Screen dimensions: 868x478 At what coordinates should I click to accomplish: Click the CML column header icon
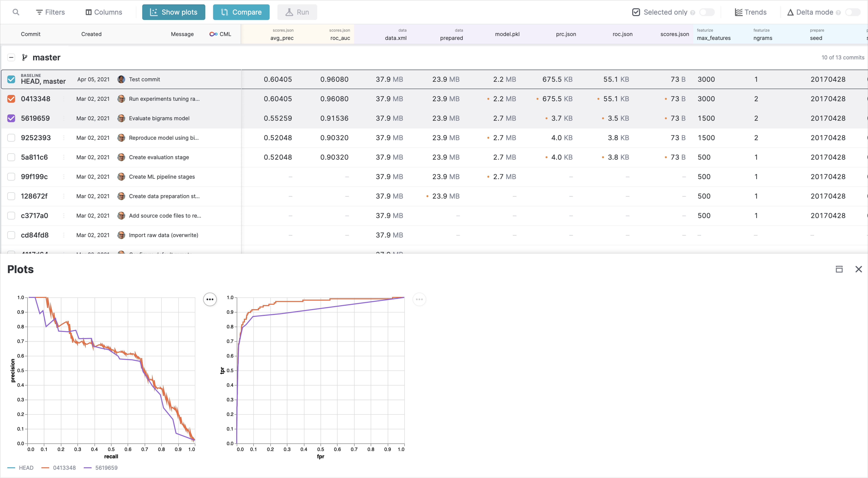coord(213,34)
